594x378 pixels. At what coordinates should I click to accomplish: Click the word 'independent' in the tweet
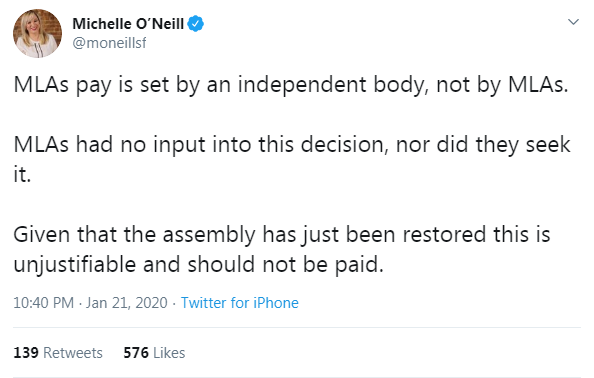point(302,85)
